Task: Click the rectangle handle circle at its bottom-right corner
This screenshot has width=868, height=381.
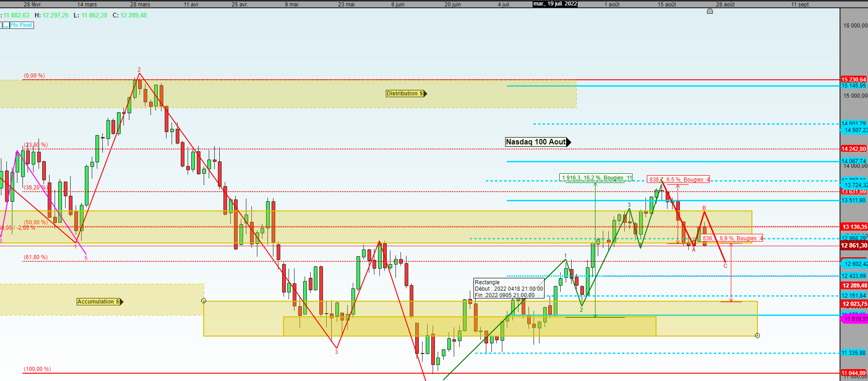Action: [x=757, y=336]
